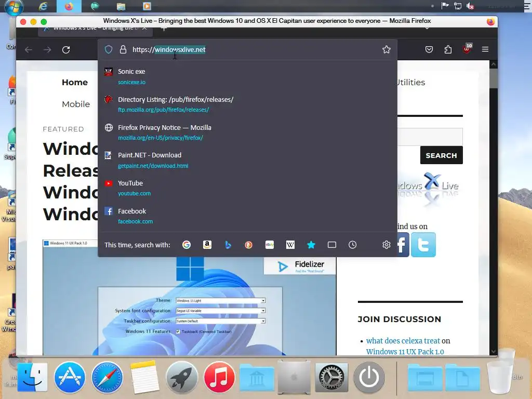Launch Safari compass icon in dock

107,377
